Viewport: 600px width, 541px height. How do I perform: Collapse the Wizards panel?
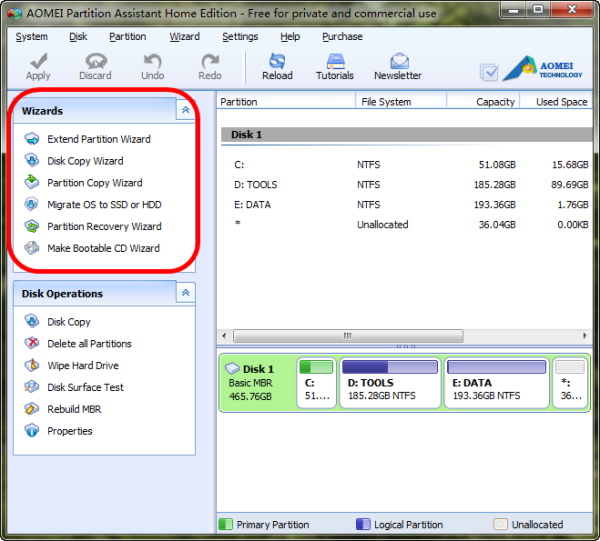point(186,110)
